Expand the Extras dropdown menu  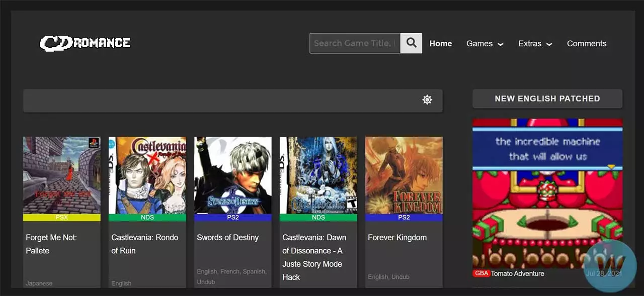(x=535, y=44)
